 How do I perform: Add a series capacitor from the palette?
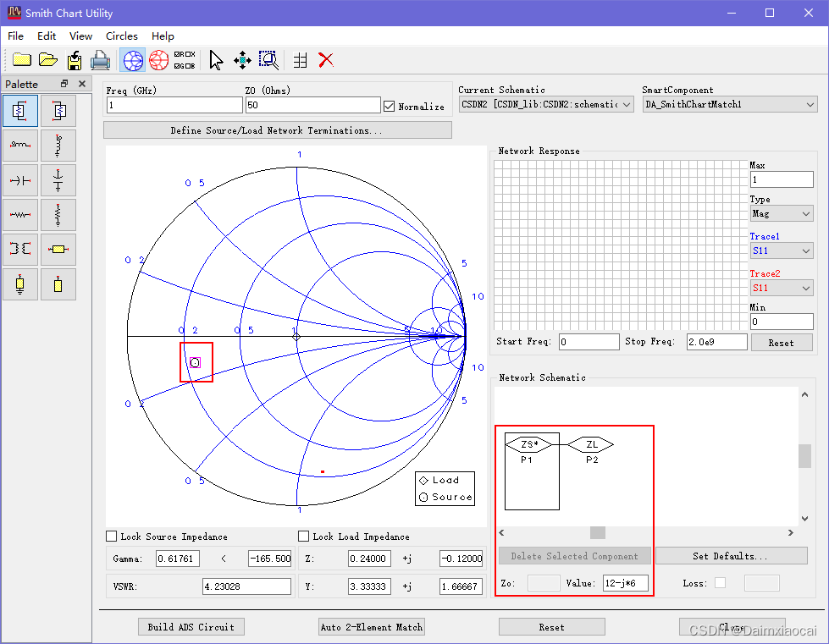click(x=20, y=180)
